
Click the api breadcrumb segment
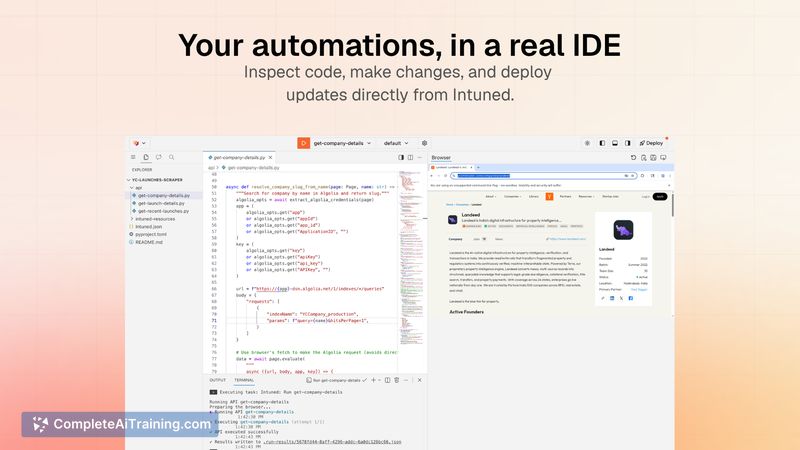click(x=211, y=167)
